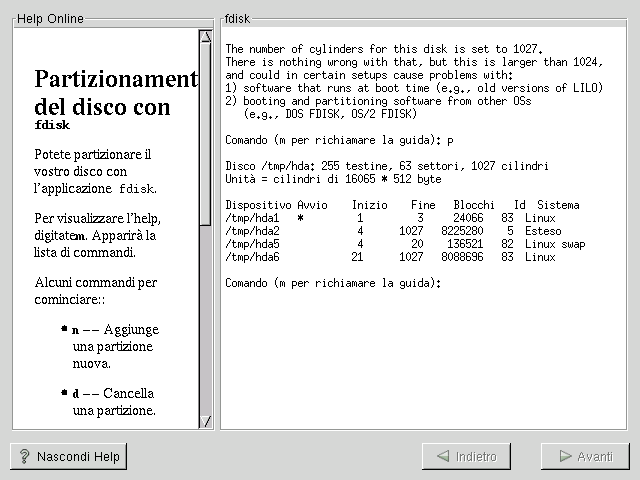The height and width of the screenshot is (480, 640).
Task: Click the left arrow icon on Indietro
Action: (442, 457)
